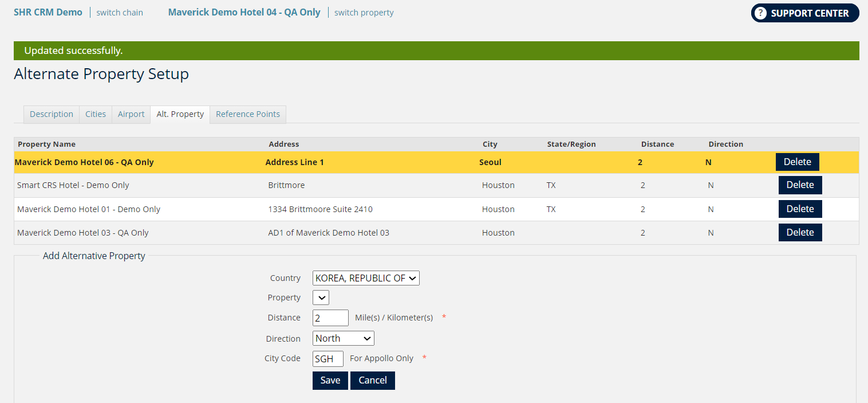Click the City column header
This screenshot has height=403, width=868.
click(490, 144)
